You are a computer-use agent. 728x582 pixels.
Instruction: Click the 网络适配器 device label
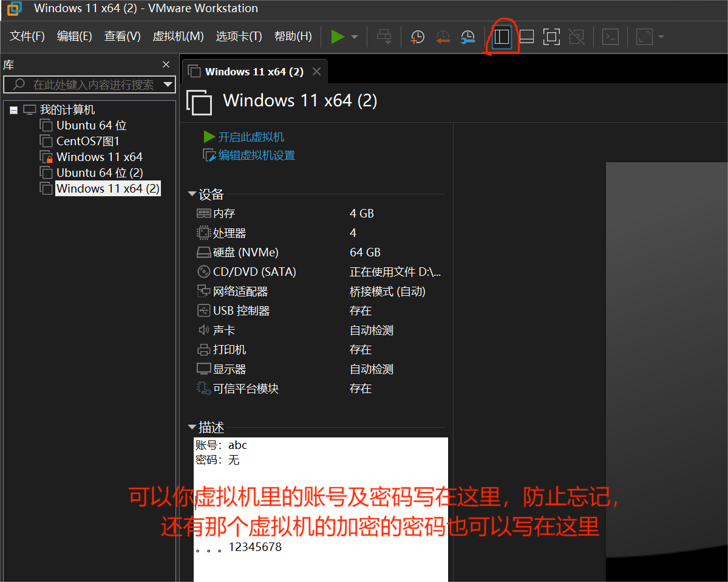[240, 291]
